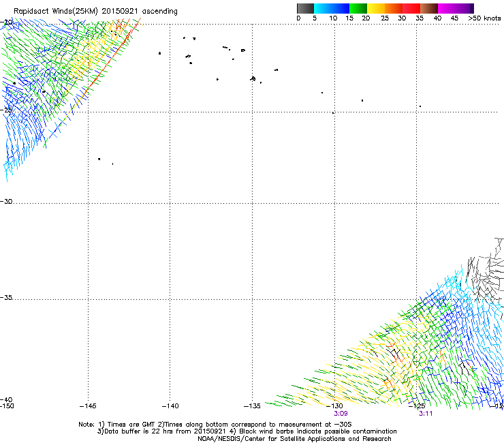This screenshot has width=504, height=443.
Task: Click the magenta 40-45 knots legend color
Action: tap(447, 8)
